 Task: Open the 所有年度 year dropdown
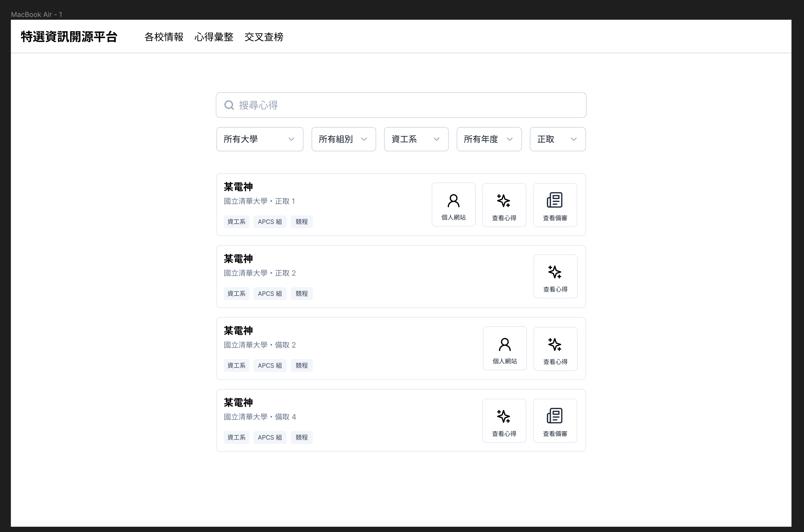click(x=489, y=139)
